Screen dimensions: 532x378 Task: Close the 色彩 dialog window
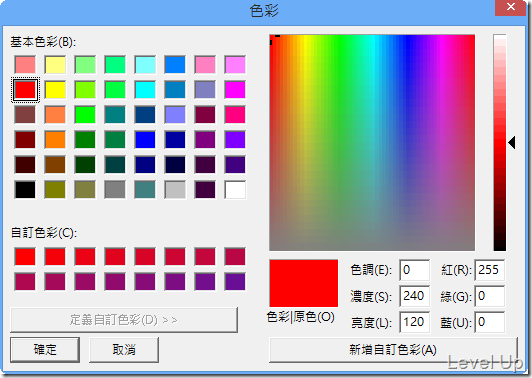[x=510, y=7]
